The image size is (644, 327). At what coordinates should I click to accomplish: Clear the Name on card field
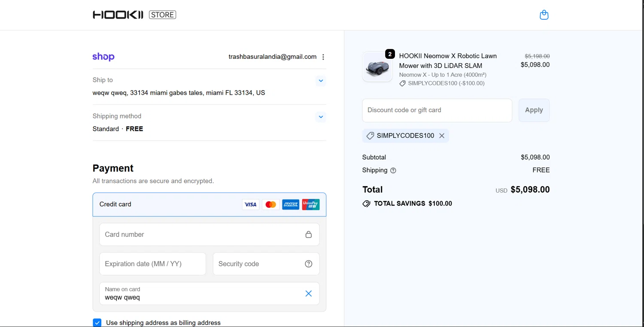[x=308, y=294]
